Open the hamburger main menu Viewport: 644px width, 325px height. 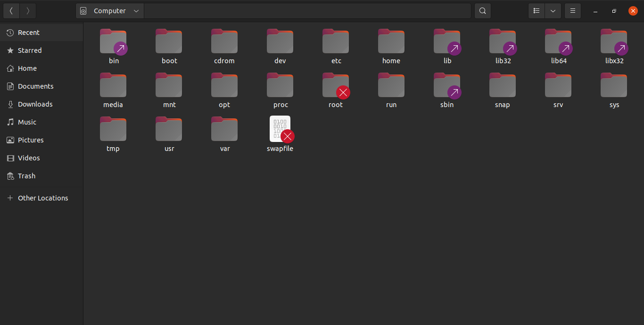click(573, 11)
